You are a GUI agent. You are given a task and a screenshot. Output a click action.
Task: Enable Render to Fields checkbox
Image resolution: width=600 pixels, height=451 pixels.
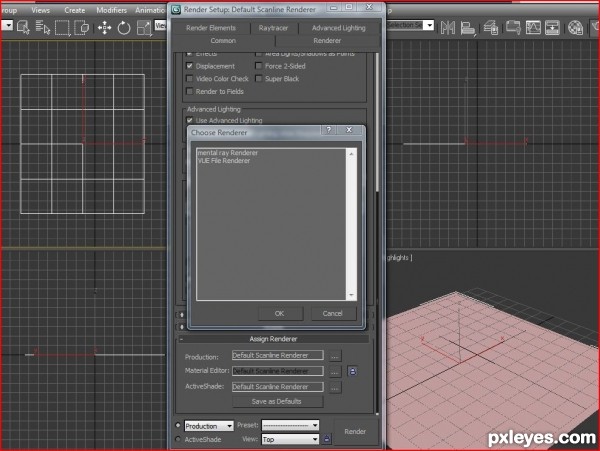coord(189,91)
